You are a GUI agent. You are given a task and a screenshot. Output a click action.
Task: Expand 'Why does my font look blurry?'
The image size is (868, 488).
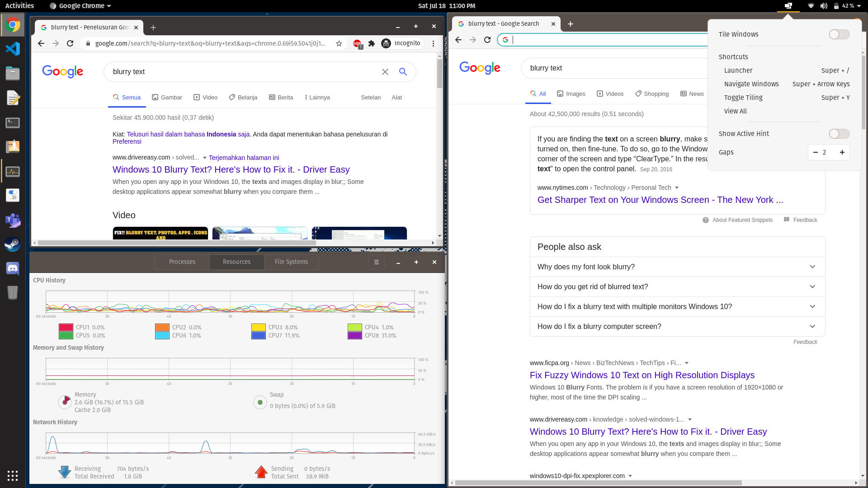(x=677, y=267)
